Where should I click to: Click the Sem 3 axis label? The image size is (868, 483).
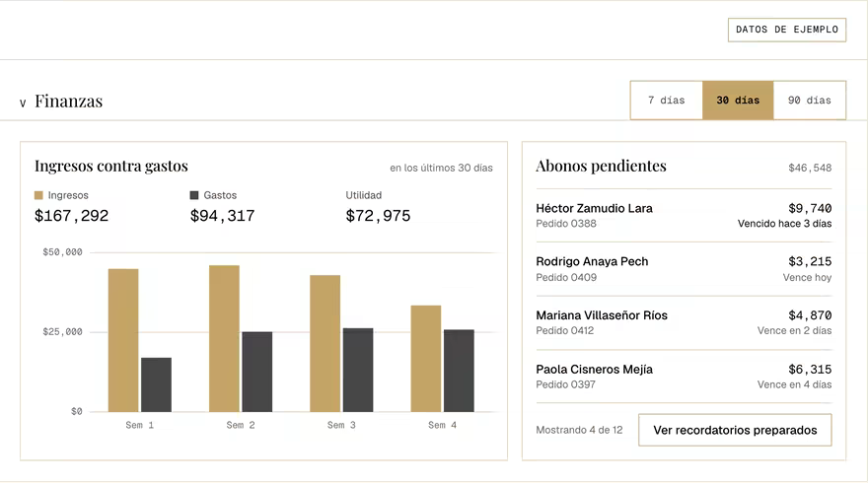(341, 425)
